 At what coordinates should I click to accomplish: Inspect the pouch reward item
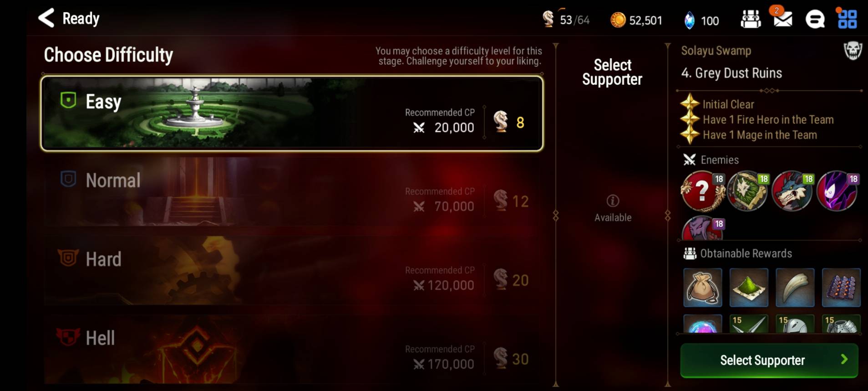702,287
